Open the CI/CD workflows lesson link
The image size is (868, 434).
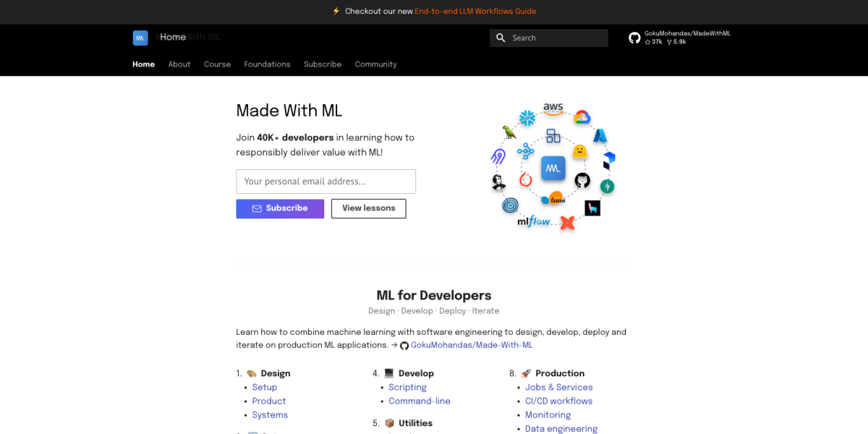[558, 401]
